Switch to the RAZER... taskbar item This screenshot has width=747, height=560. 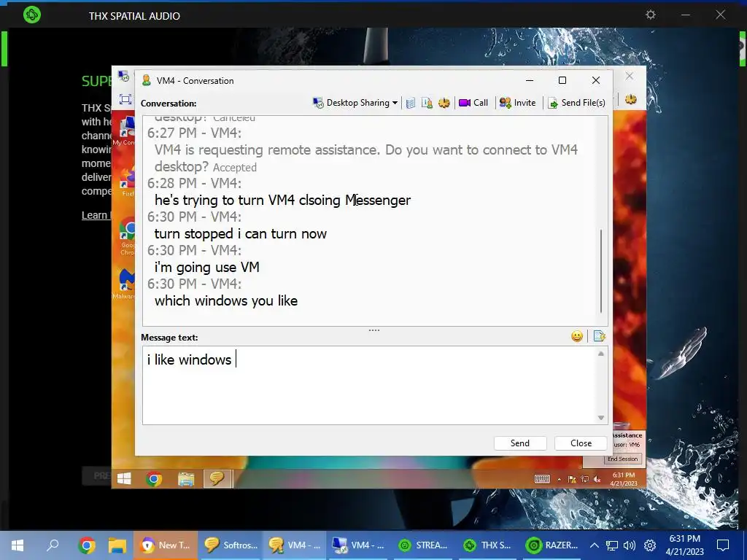click(551, 545)
